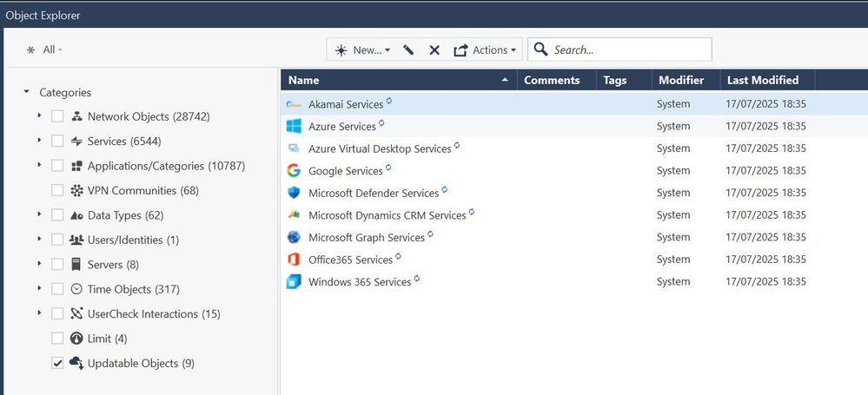Screen dimensions: 868x395
Task: Click the Microsoft Dynamics CRM icon
Action: click(294, 214)
